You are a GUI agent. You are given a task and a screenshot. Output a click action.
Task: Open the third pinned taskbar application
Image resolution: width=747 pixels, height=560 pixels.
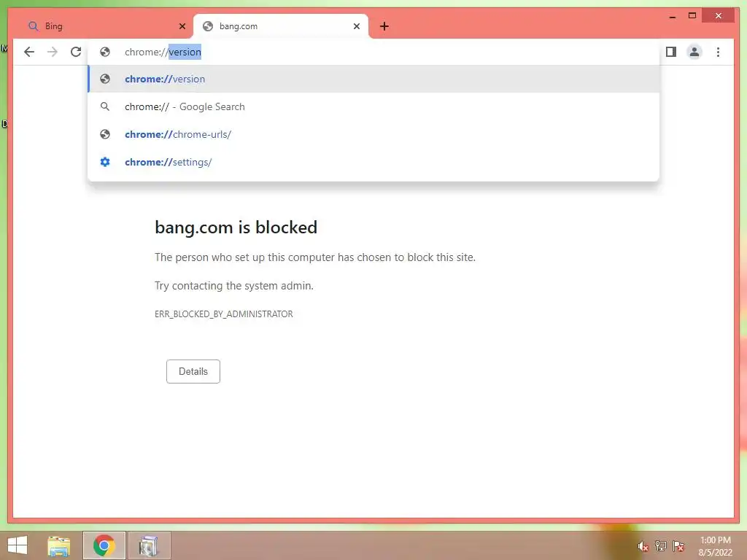pos(148,545)
